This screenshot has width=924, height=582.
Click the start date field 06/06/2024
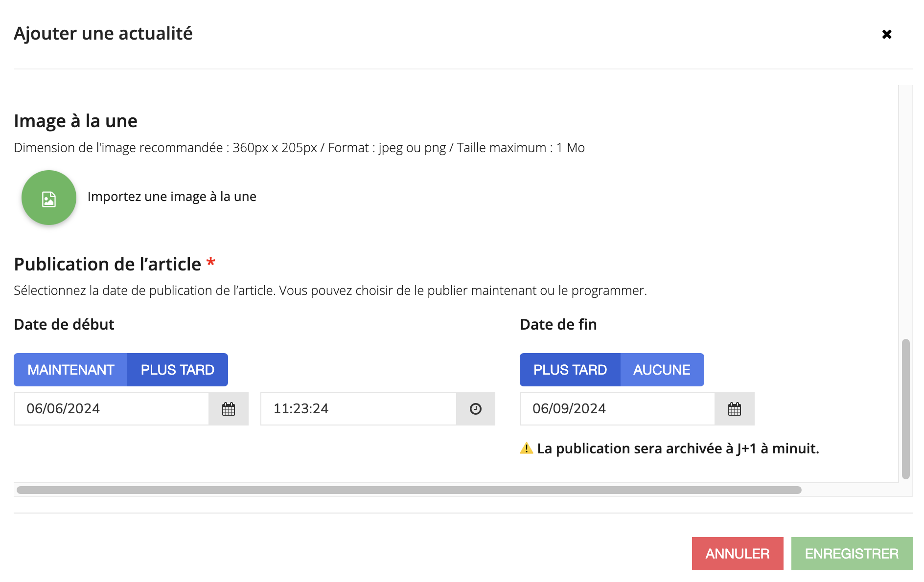click(112, 409)
